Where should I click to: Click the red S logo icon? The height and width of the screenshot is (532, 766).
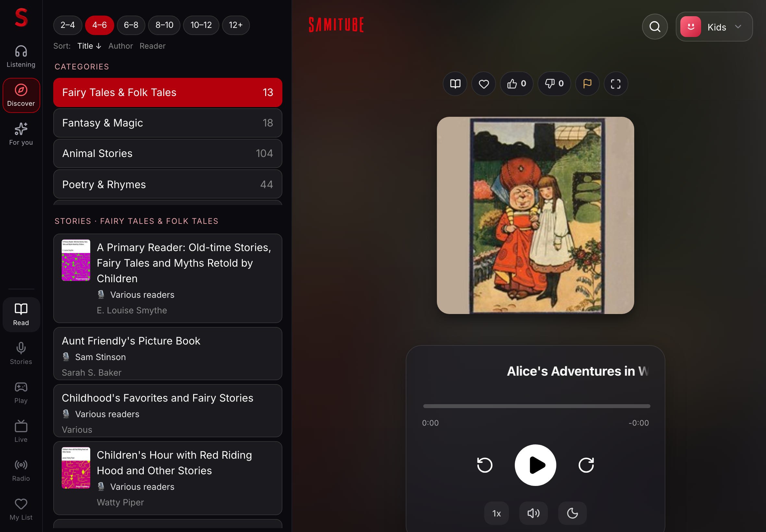(x=21, y=17)
